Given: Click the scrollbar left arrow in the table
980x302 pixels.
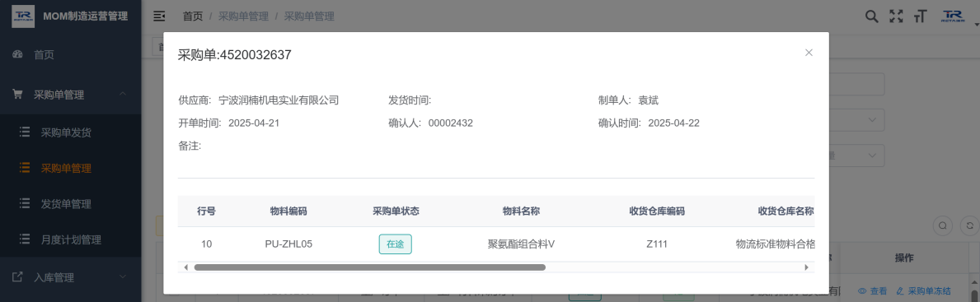Looking at the screenshot, I should (185, 267).
